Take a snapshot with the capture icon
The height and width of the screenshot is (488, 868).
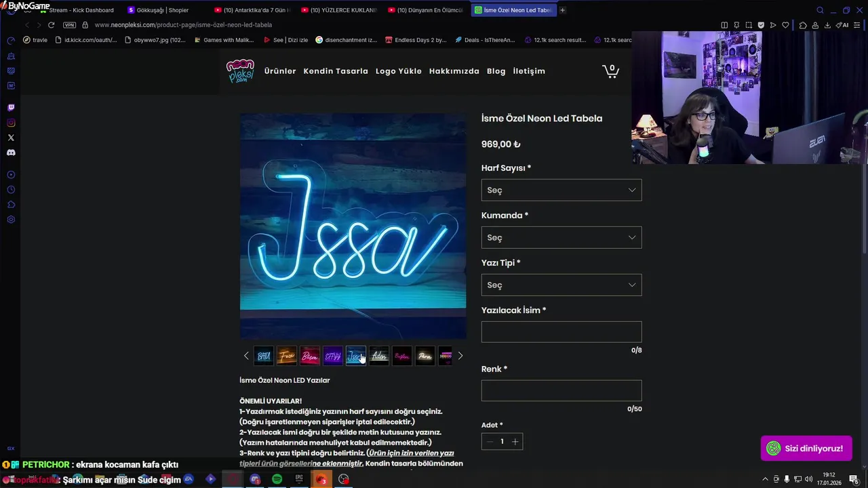click(749, 25)
